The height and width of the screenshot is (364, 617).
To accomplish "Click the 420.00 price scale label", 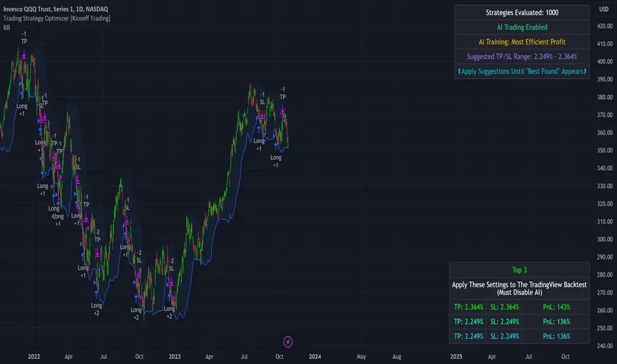I will 603,26.
